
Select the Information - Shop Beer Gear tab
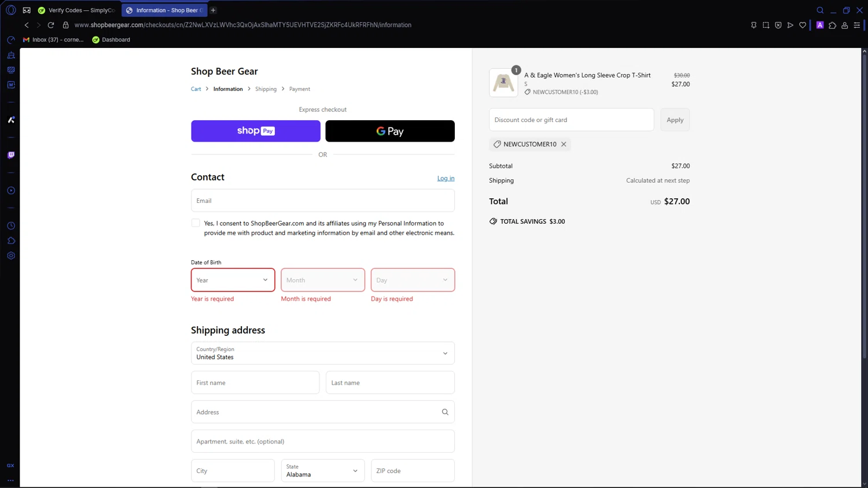point(164,10)
